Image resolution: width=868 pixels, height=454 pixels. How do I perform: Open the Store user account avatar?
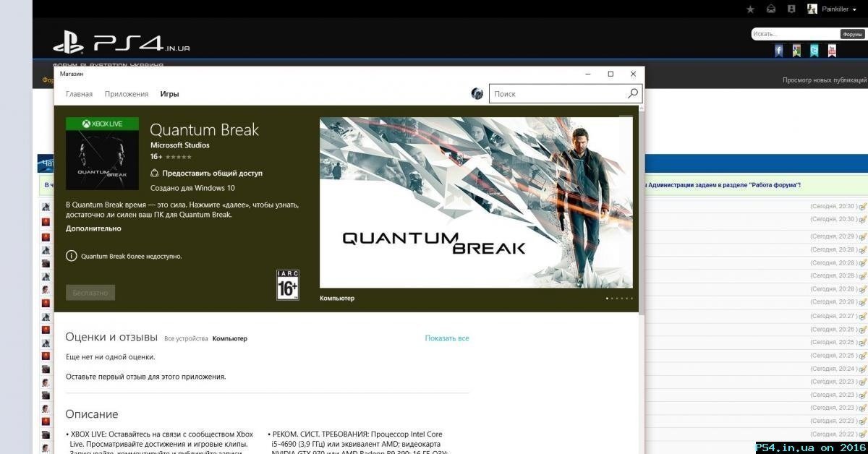[x=477, y=94]
